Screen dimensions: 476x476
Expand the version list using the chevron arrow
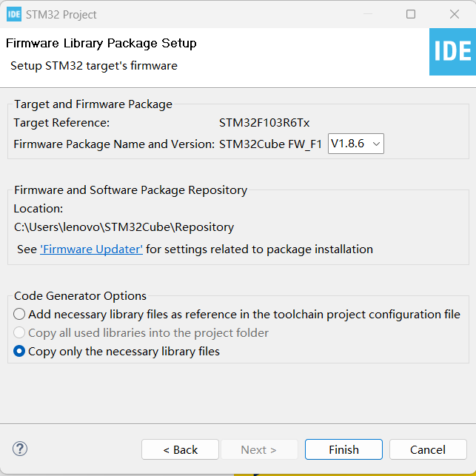tap(376, 144)
